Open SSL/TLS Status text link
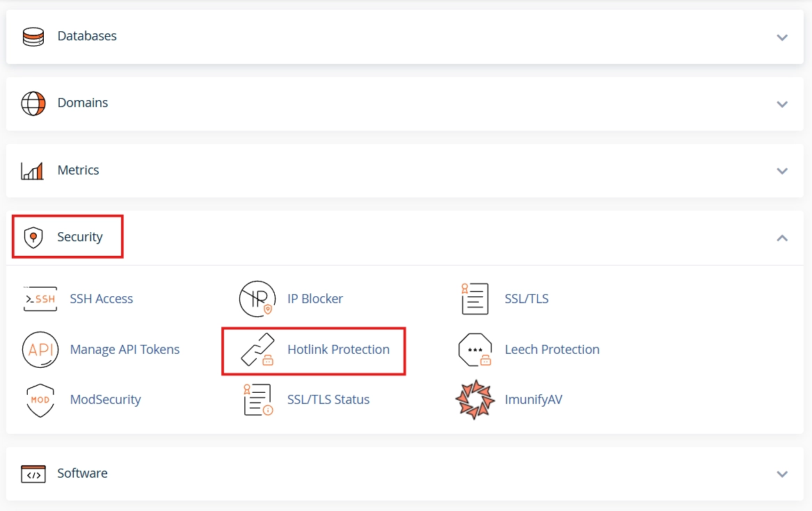This screenshot has height=511, width=812. tap(328, 400)
